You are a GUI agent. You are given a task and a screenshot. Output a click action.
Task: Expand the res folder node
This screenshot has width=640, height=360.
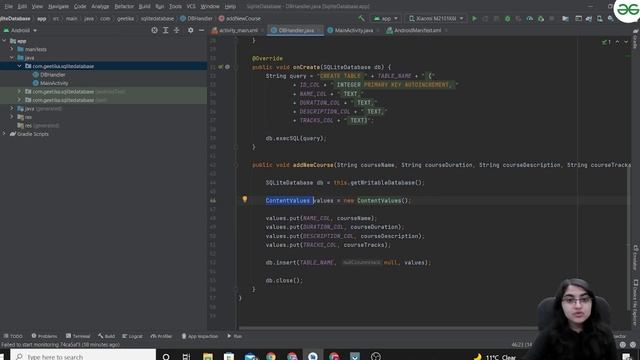click(12, 117)
